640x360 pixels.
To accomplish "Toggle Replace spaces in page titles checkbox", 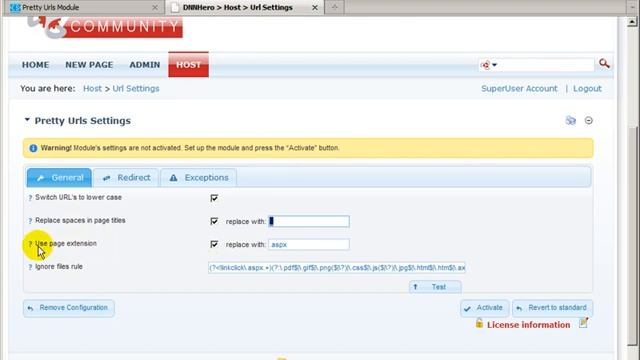I will 214,221.
